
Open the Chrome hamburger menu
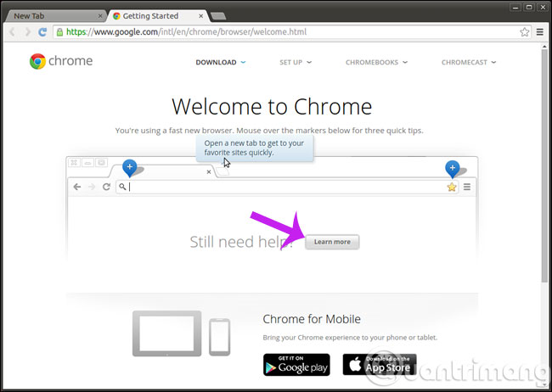tap(539, 32)
